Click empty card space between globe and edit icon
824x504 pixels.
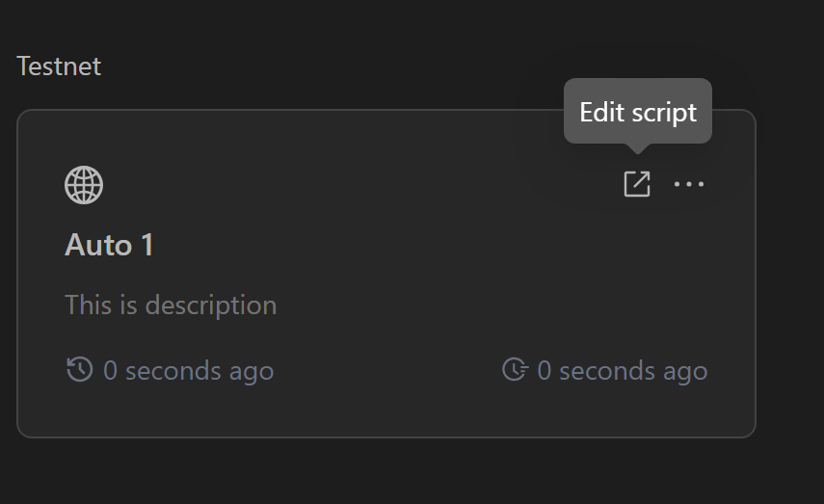point(357,184)
